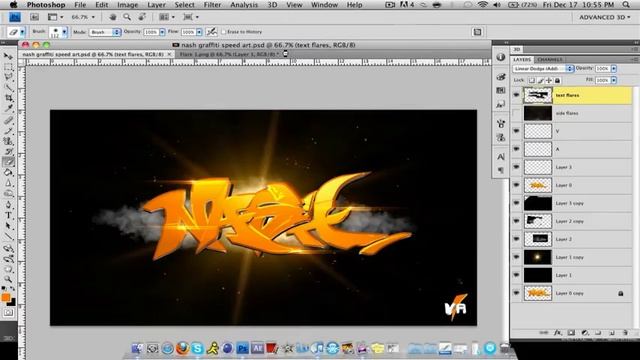Enable Erase to History checkbox

tap(223, 32)
